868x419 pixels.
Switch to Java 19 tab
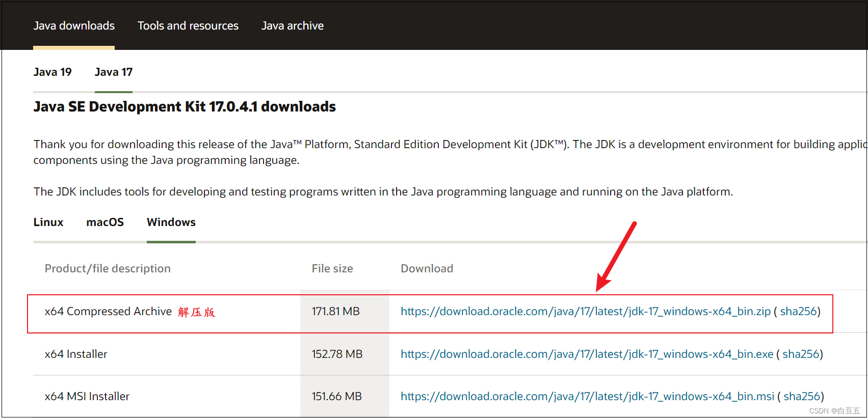[52, 72]
